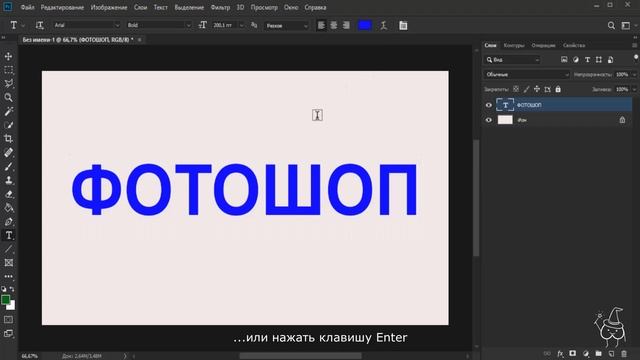This screenshot has height=360, width=640.
Task: Select the Eraser tool
Action: [8, 194]
